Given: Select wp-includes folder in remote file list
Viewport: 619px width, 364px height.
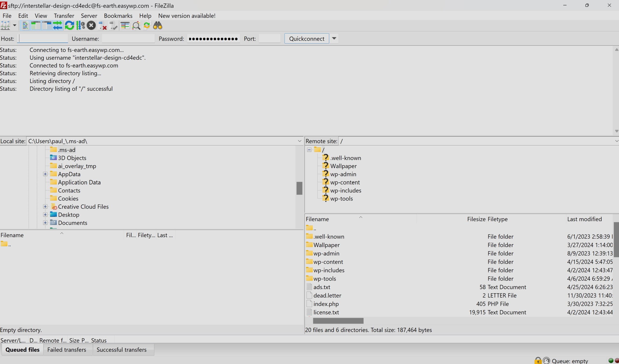Looking at the screenshot, I should (325, 270).
